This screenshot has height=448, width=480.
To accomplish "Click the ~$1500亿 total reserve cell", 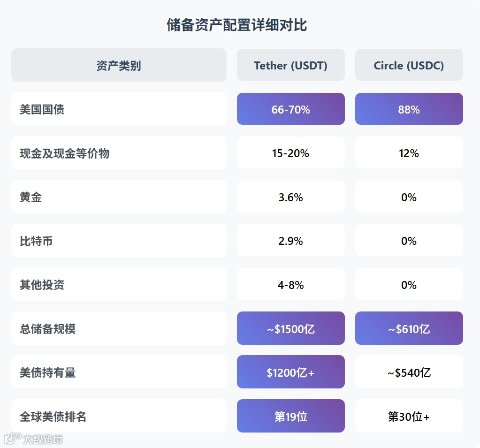I will pos(290,329).
